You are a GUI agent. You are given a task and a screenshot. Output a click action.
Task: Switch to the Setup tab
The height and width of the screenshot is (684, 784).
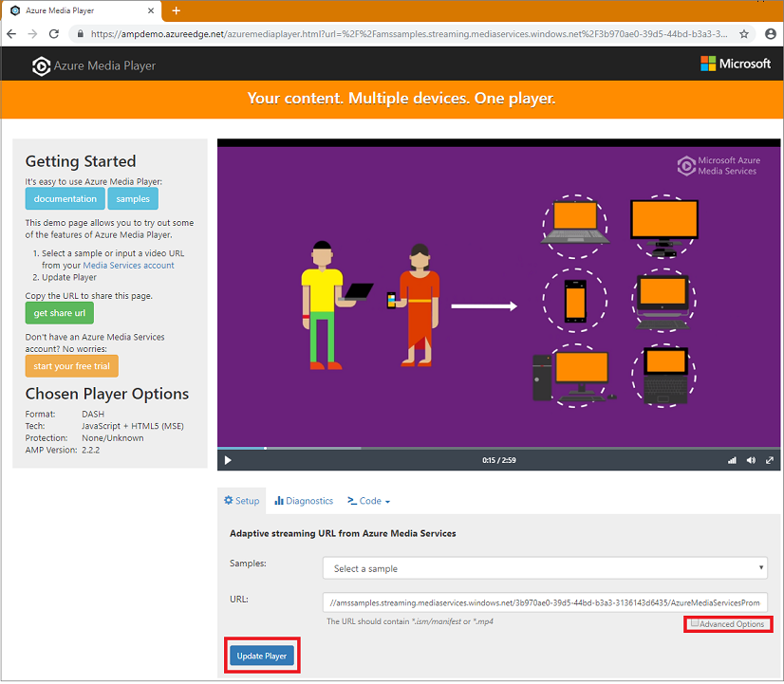pyautogui.click(x=241, y=501)
